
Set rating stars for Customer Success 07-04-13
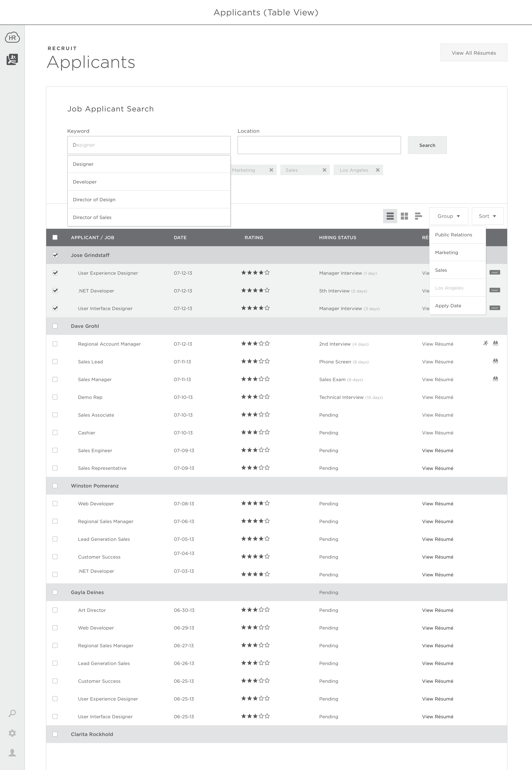[255, 556]
